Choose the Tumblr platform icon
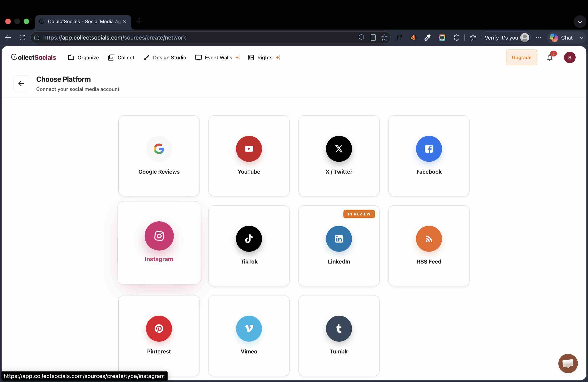Image resolution: width=588 pixels, height=382 pixels. (x=339, y=328)
